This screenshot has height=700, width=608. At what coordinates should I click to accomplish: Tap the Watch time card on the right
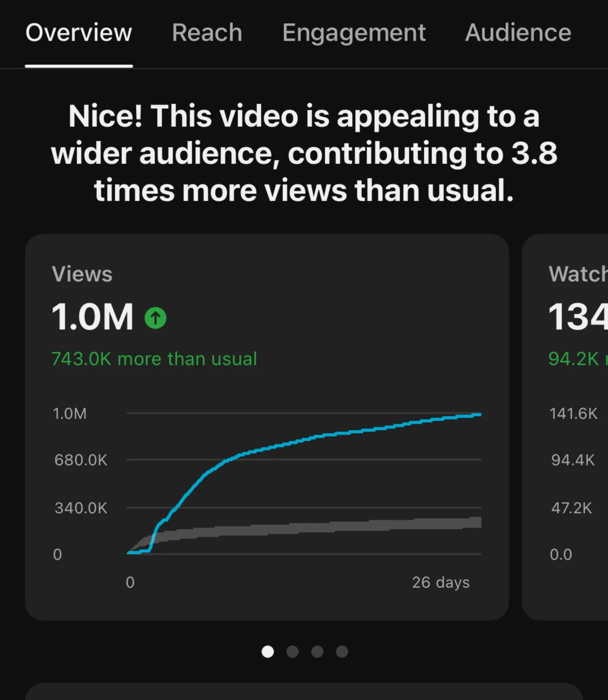coord(565,427)
